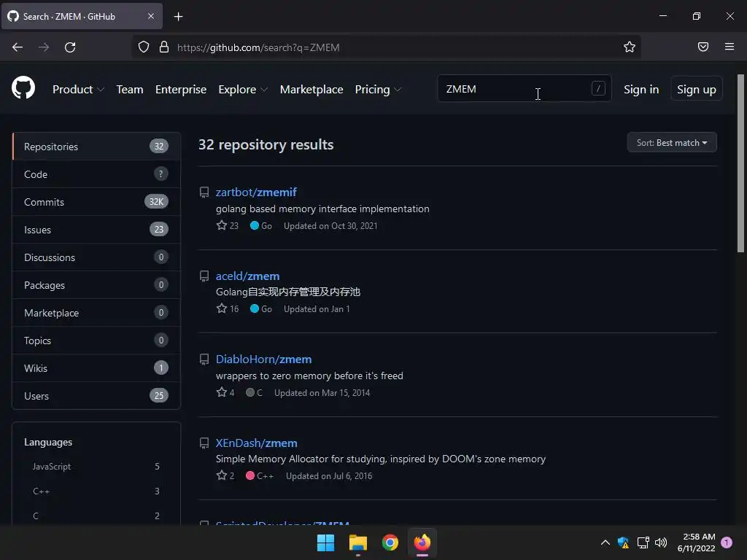Select the Code results filter
Viewport: 747px width, 560px height.
click(x=96, y=174)
